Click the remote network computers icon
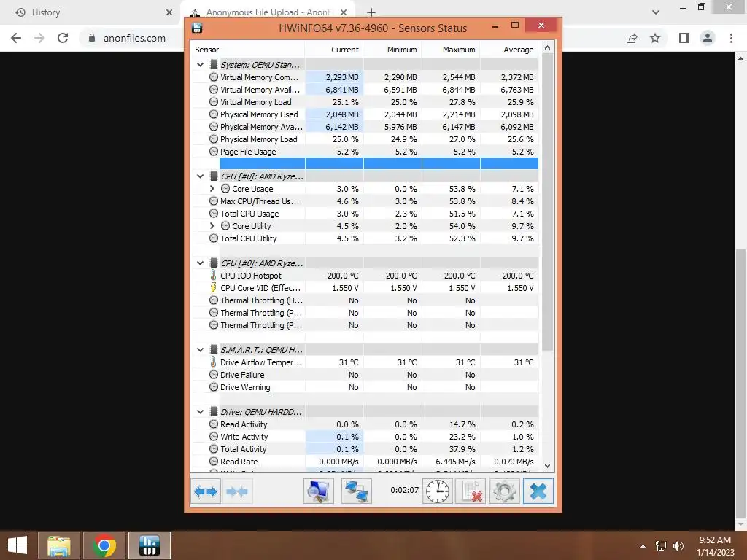The width and height of the screenshot is (747, 560). click(356, 491)
